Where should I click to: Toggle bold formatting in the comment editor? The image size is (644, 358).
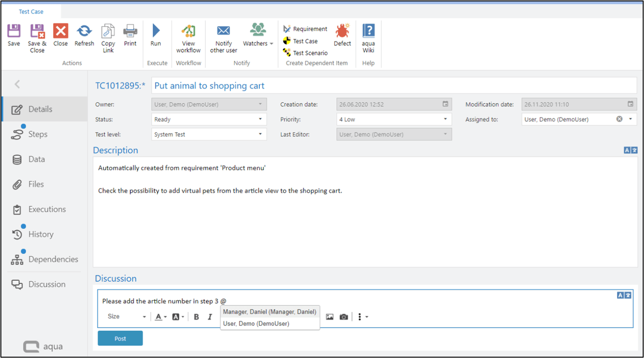coord(196,317)
